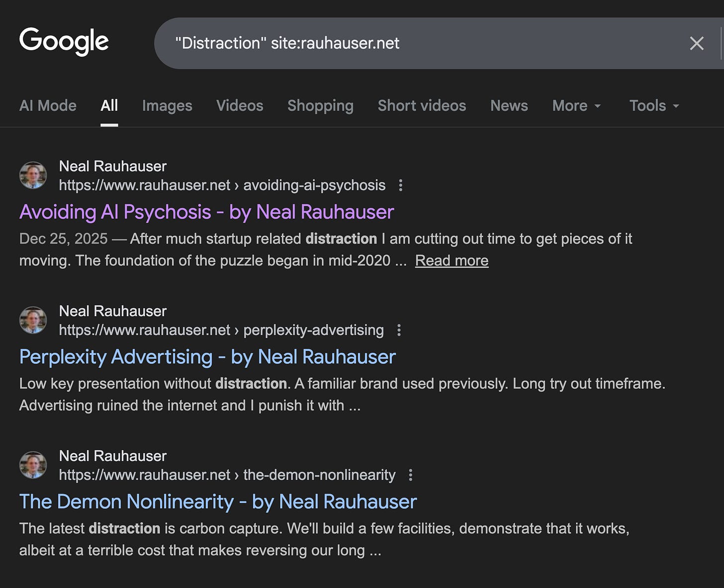Click the Dec 25, 2025 date in the first snippet
Screen dimensions: 724x588
(x=63, y=239)
